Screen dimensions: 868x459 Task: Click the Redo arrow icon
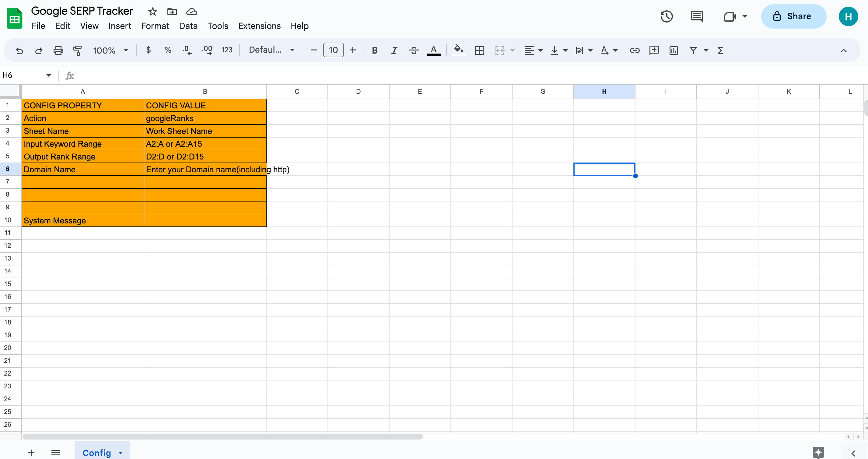[39, 51]
